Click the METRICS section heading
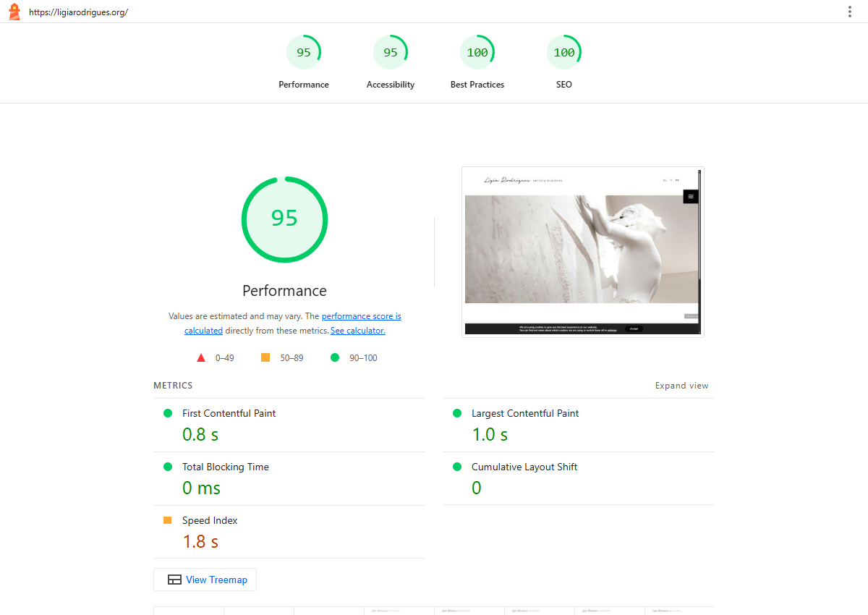Screen dimensions: 868x615 pyautogui.click(x=173, y=386)
